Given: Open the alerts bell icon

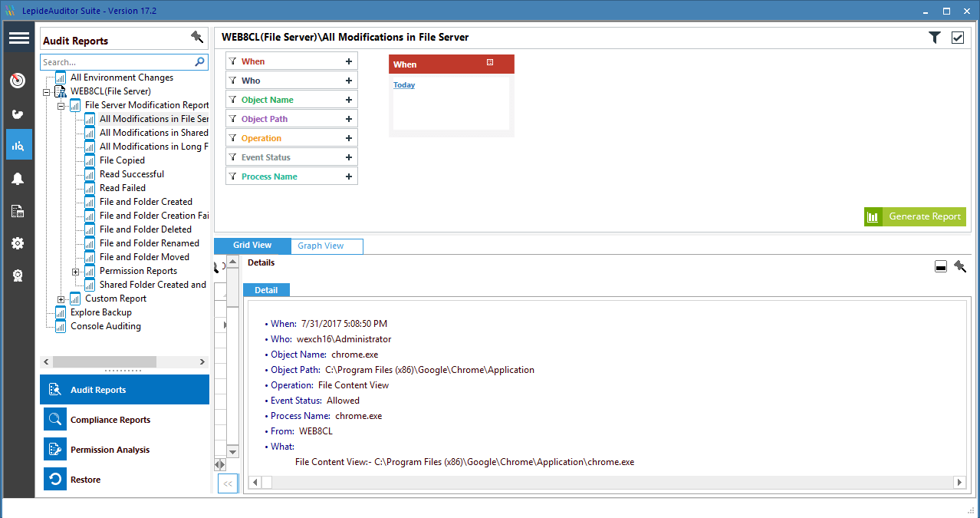Looking at the screenshot, I should 18,179.
